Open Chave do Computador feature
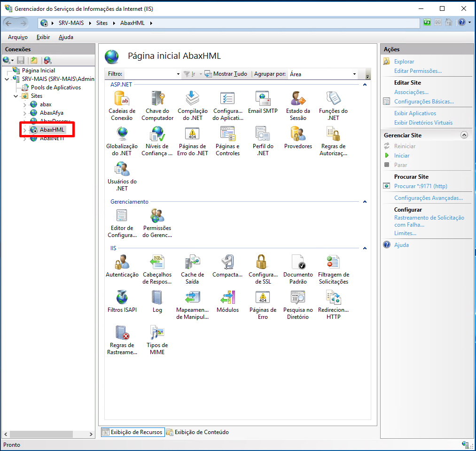Screen dimensions: 476x451 (x=157, y=99)
